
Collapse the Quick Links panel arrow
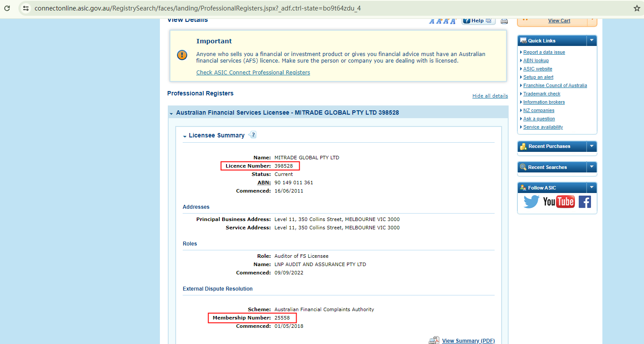pyautogui.click(x=592, y=40)
